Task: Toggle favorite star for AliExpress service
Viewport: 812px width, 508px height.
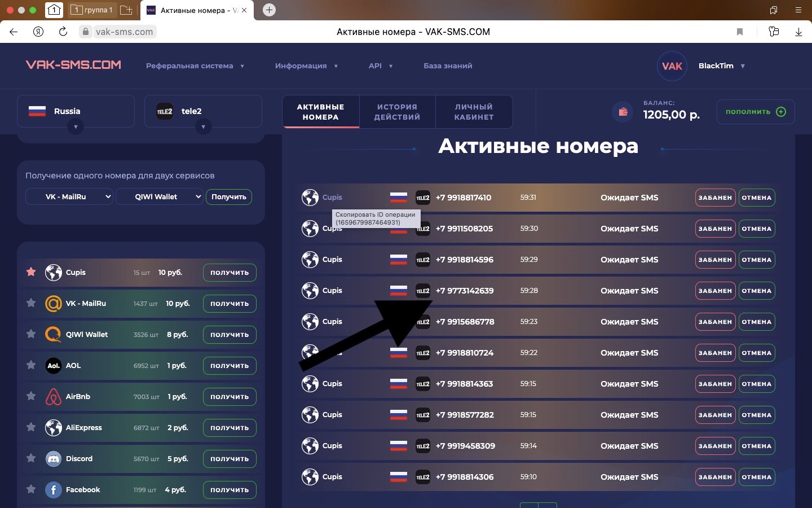Action: tap(31, 427)
